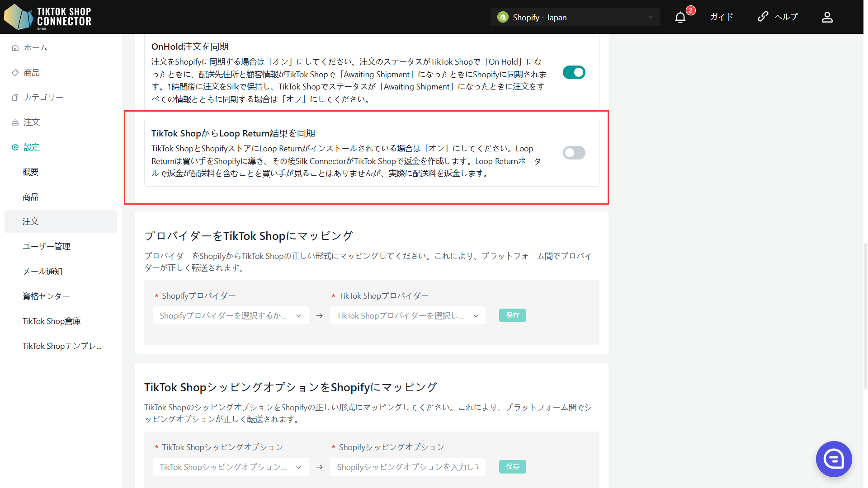Open 資格センター settings page
The height and width of the screenshot is (488, 868).
pos(46,296)
